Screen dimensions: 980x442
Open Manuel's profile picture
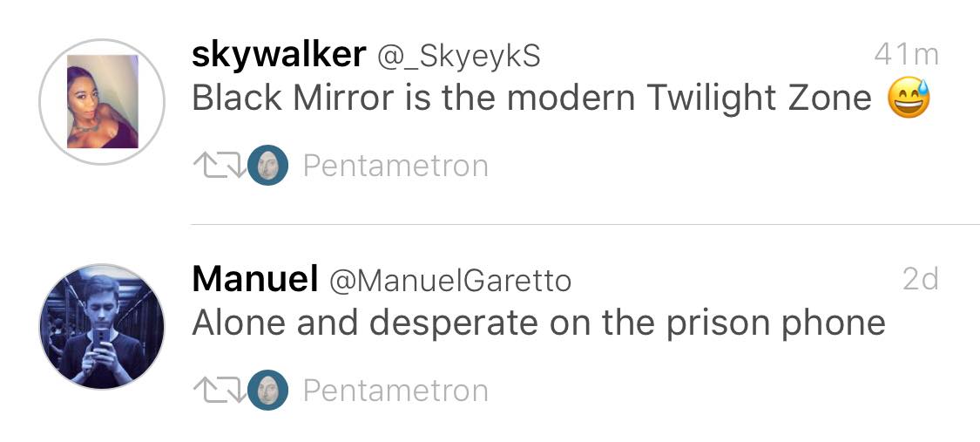(102, 326)
